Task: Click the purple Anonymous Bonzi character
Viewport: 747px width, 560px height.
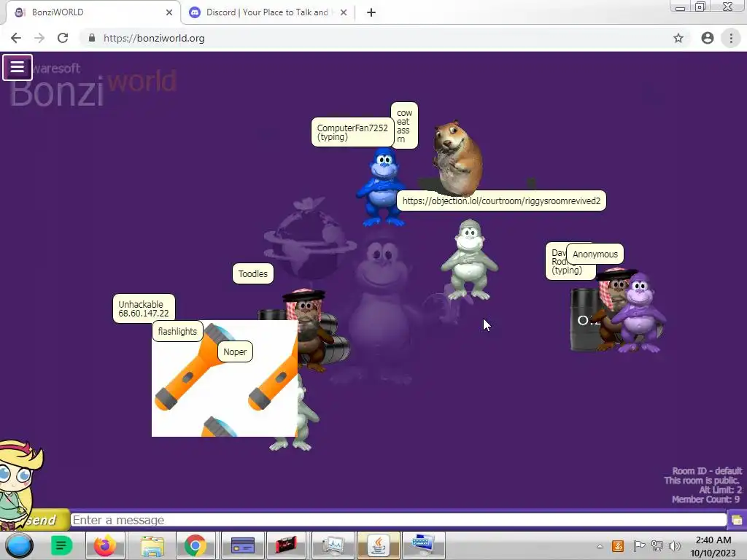Action: 640,312
